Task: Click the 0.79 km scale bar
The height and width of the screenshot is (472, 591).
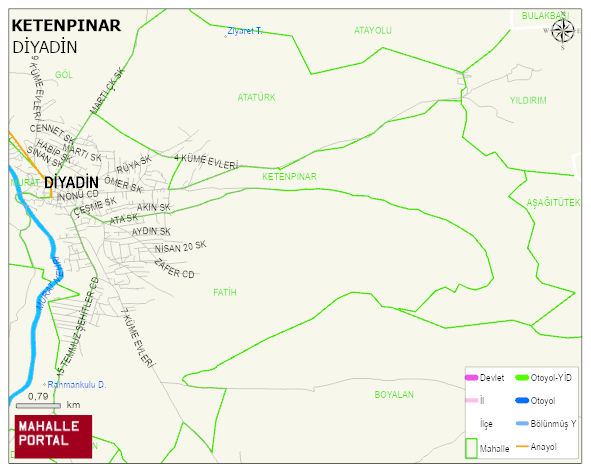Action: tap(38, 406)
